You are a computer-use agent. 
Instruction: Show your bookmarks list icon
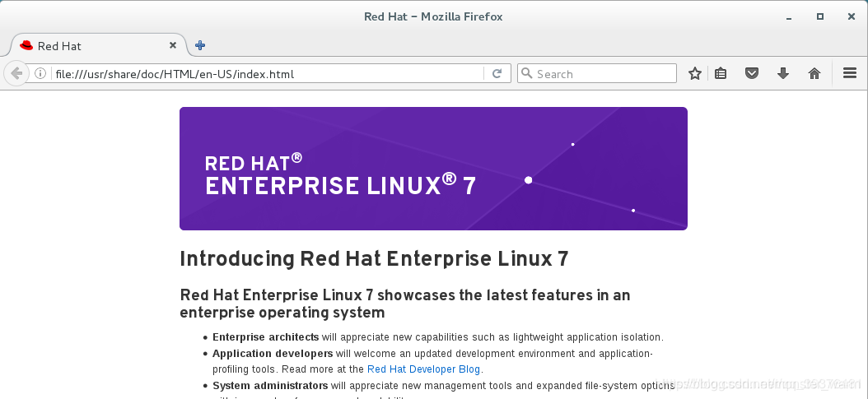[721, 73]
